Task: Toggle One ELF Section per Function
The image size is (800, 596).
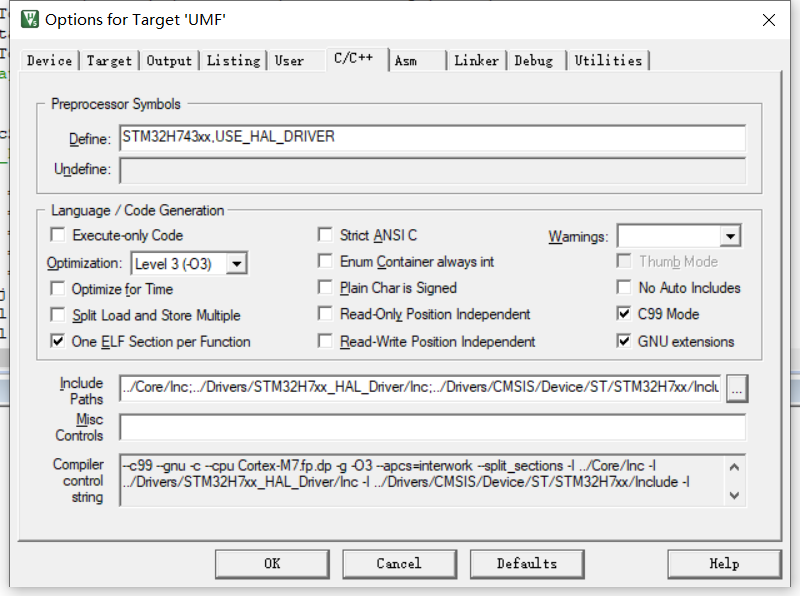Action: (57, 339)
